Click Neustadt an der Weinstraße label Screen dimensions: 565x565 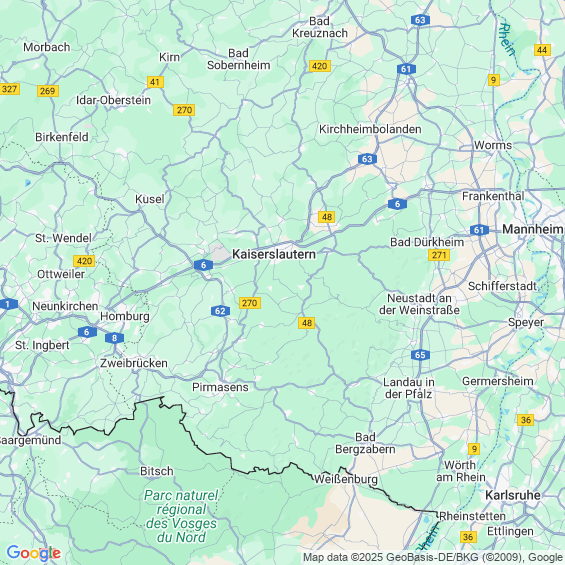coord(419,304)
